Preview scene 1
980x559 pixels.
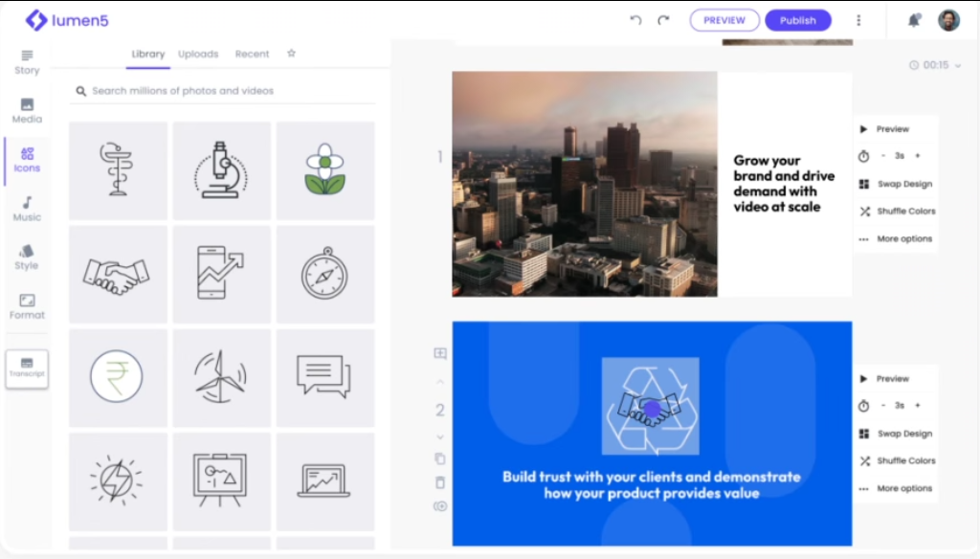point(885,129)
